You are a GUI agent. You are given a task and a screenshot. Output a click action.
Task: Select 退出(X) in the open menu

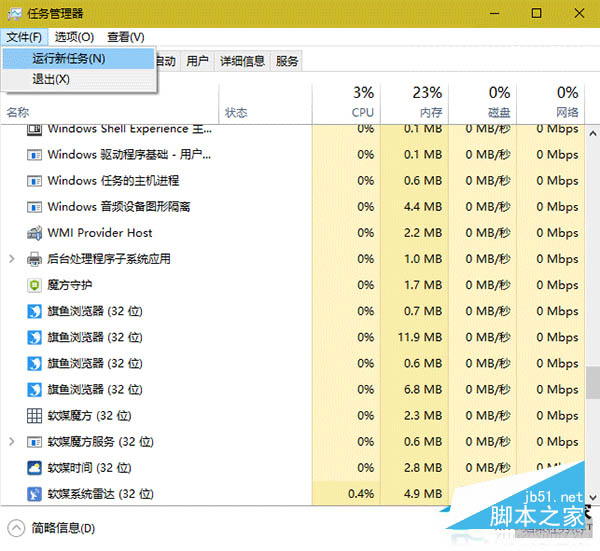pyautogui.click(x=51, y=79)
